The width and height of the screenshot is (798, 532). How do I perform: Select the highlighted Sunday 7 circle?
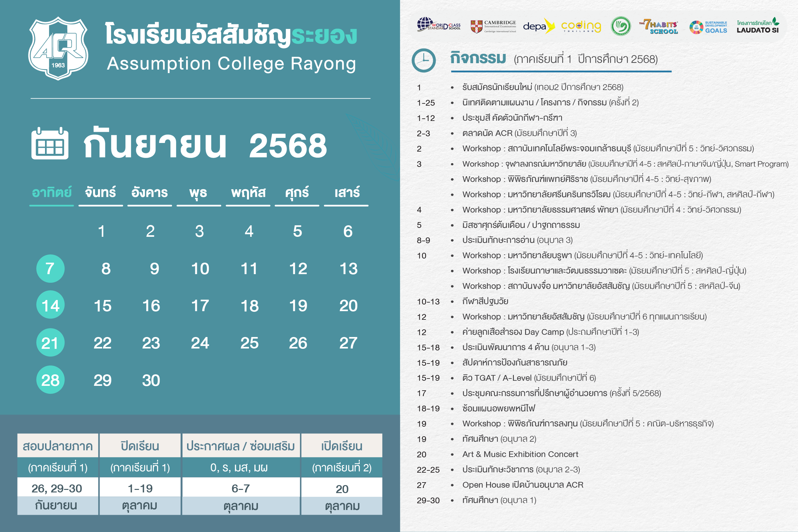click(x=50, y=268)
